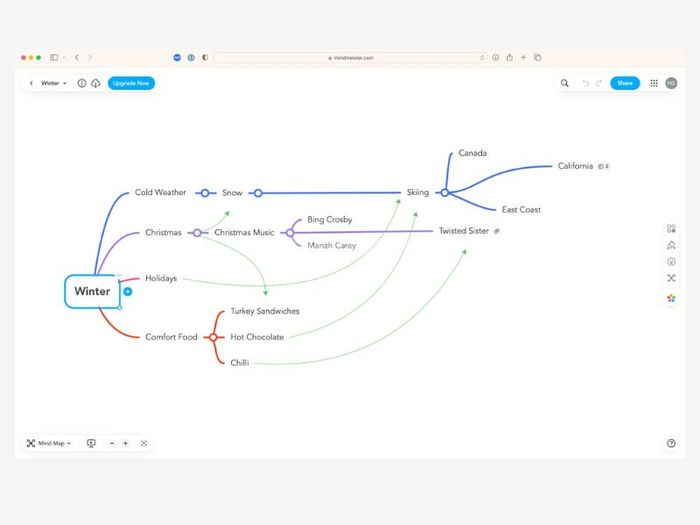This screenshot has height=525, width=700.
Task: Select the Comfort Food topic
Action: [x=171, y=337]
